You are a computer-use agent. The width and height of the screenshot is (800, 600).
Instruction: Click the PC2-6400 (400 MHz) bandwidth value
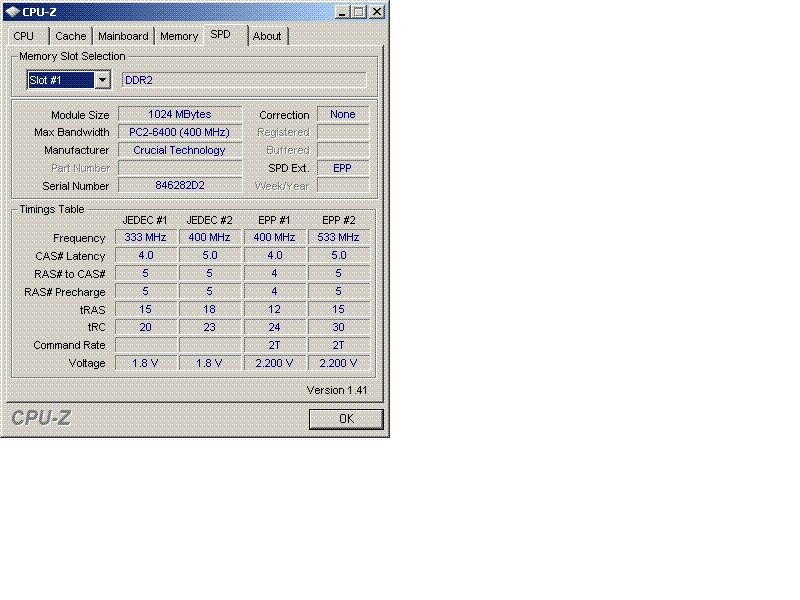pos(180,132)
